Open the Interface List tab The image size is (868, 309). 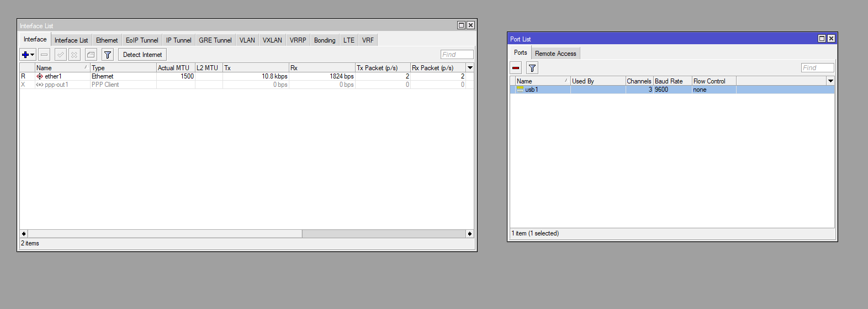(71, 40)
